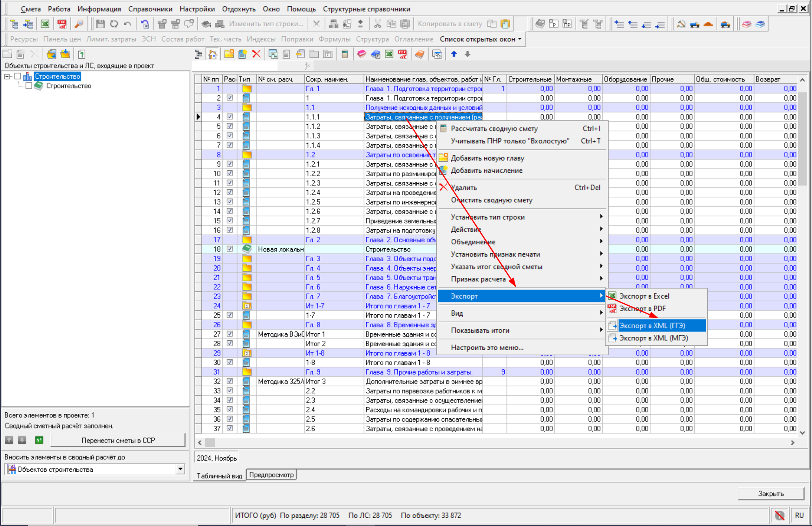The width and height of the screenshot is (812, 526).
Task: Expand the Установить тип строки submenu
Action: point(522,217)
